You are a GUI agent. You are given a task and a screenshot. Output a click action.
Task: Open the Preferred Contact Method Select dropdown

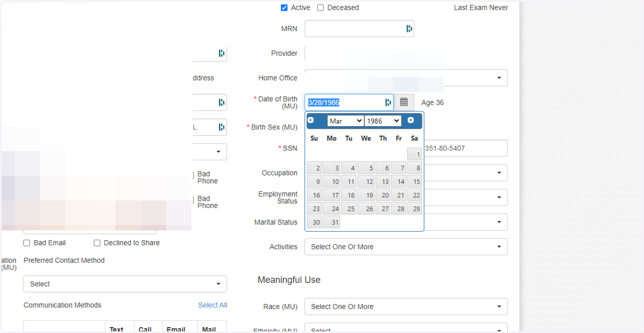(x=125, y=284)
